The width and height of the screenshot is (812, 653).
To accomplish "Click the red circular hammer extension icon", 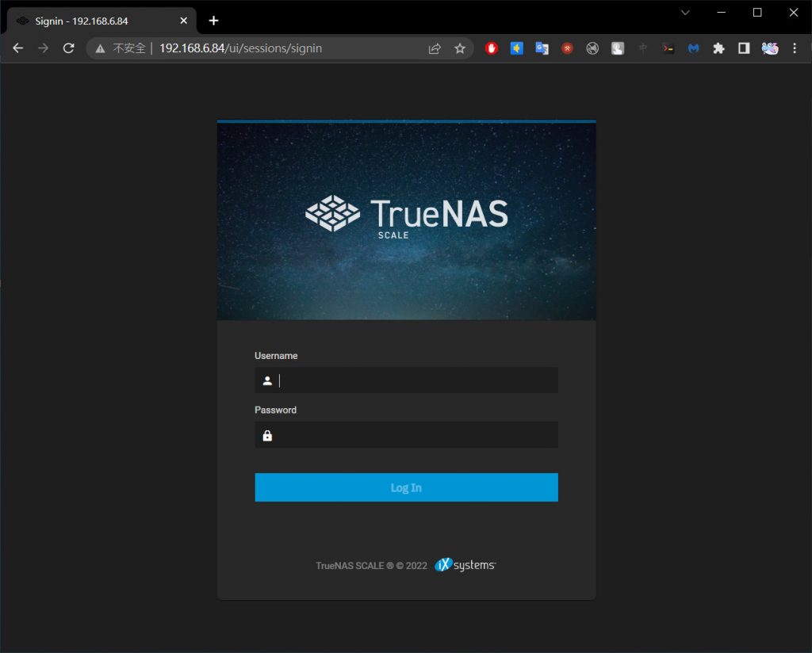I will [x=567, y=48].
